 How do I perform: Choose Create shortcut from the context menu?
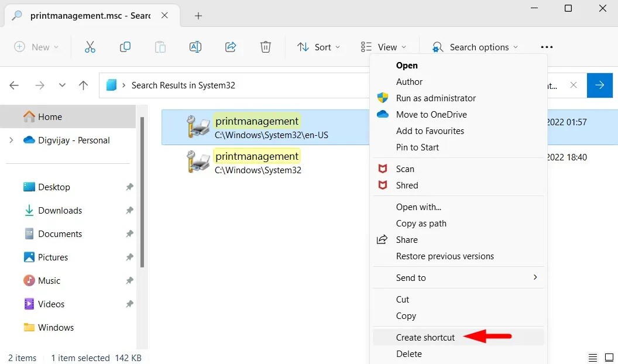425,337
